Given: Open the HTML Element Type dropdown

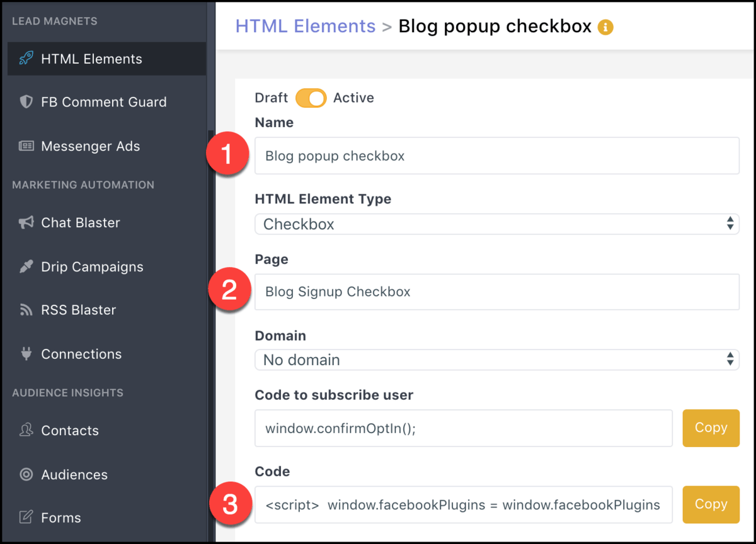Looking at the screenshot, I should (x=497, y=224).
